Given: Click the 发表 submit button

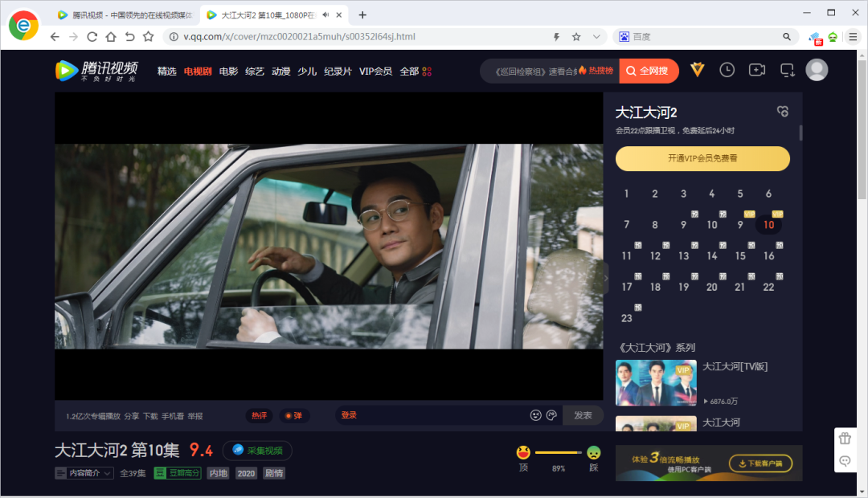Looking at the screenshot, I should pyautogui.click(x=583, y=415).
